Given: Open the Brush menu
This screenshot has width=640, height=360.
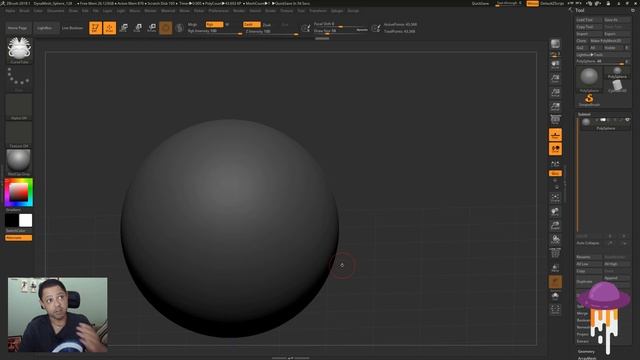Looking at the screenshot, I should point(24,11).
